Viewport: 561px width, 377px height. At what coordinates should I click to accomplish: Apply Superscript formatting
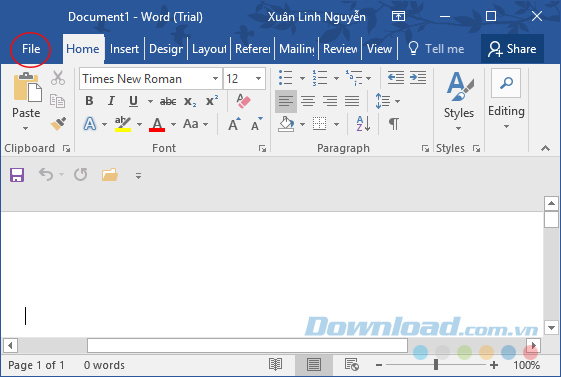point(212,101)
